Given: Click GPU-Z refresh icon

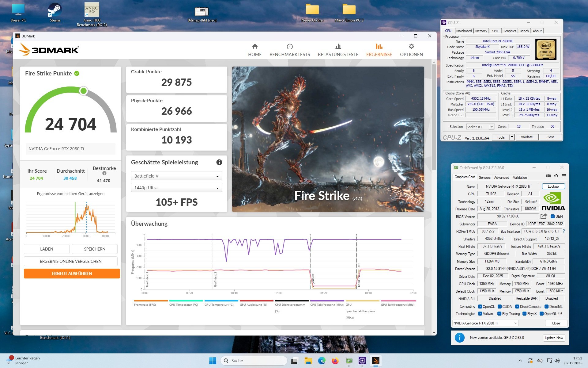Looking at the screenshot, I should 556,176.
